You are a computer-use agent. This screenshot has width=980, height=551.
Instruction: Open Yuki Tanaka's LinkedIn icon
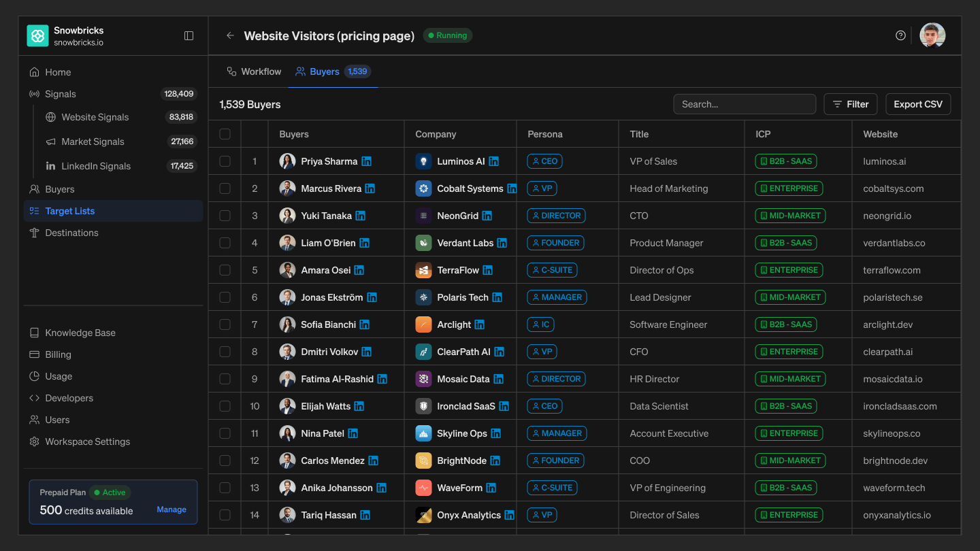(x=361, y=216)
